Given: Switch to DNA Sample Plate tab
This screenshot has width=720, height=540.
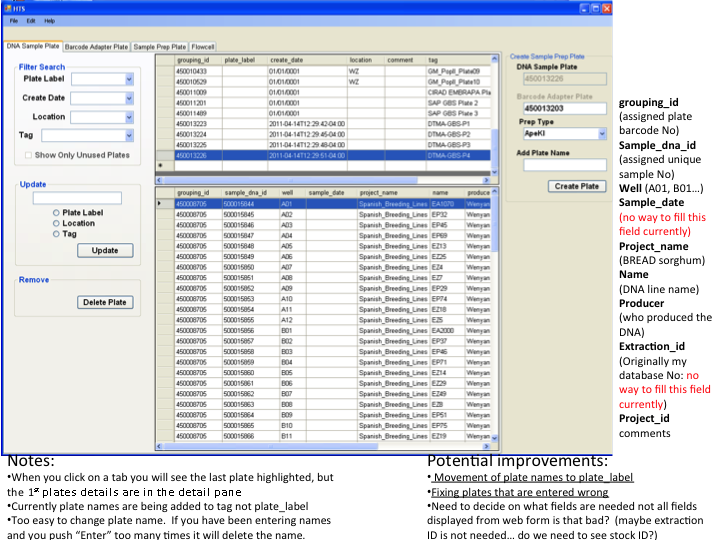Looking at the screenshot, I should point(33,46).
